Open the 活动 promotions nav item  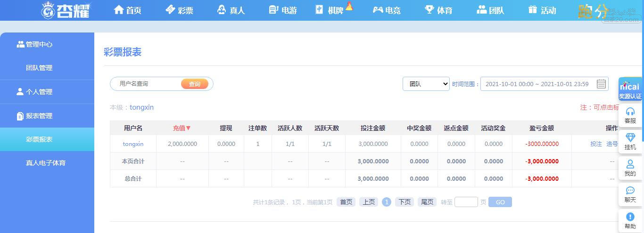coord(542,10)
